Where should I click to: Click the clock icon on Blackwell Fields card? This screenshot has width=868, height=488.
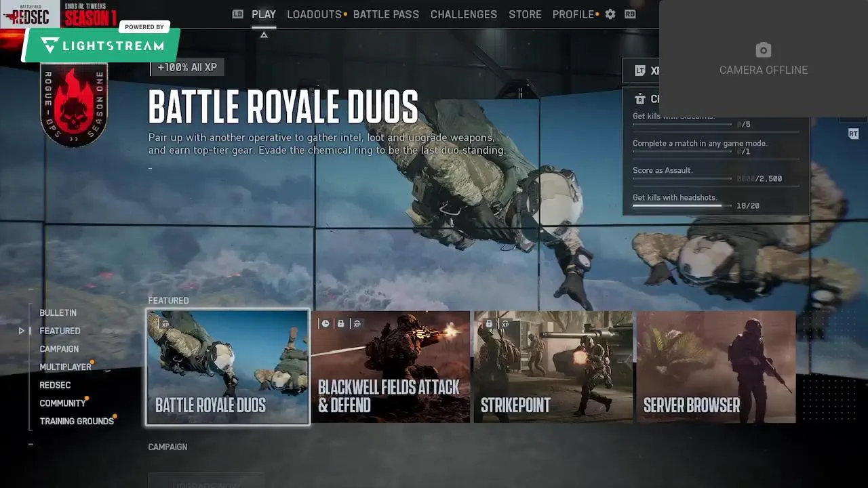pos(325,324)
